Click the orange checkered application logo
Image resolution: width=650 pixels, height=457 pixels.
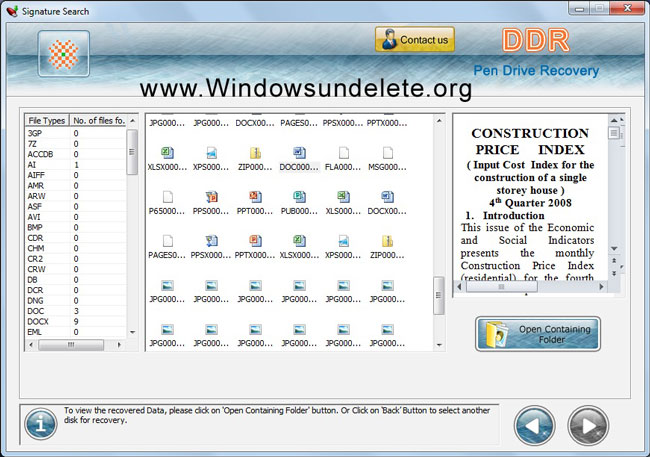[63, 54]
